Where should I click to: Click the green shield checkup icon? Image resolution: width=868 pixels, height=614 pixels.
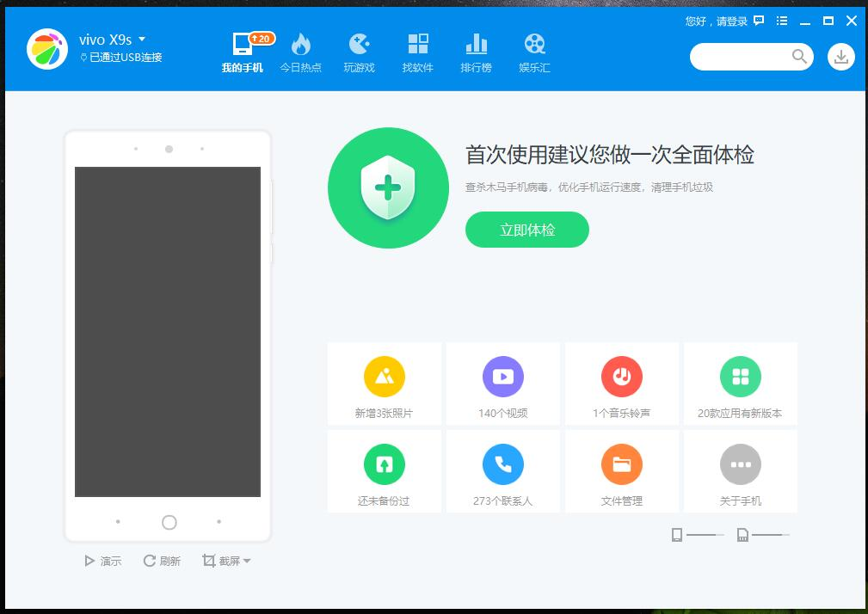click(x=388, y=188)
